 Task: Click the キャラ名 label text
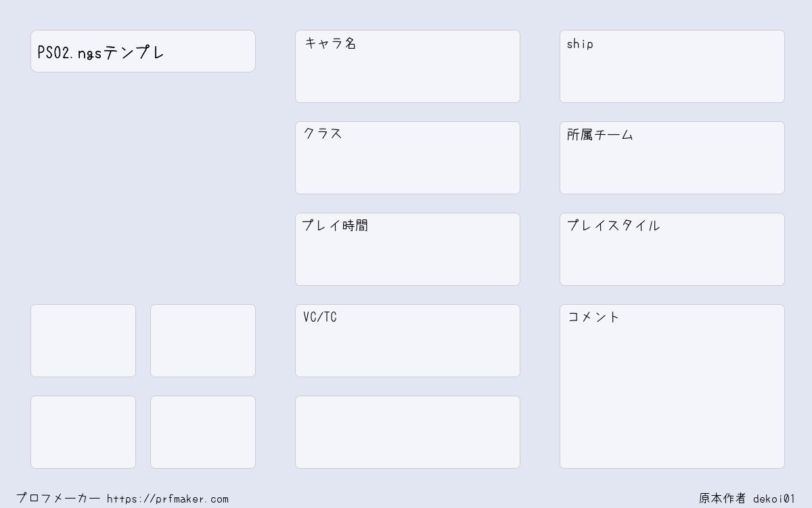pyautogui.click(x=330, y=43)
